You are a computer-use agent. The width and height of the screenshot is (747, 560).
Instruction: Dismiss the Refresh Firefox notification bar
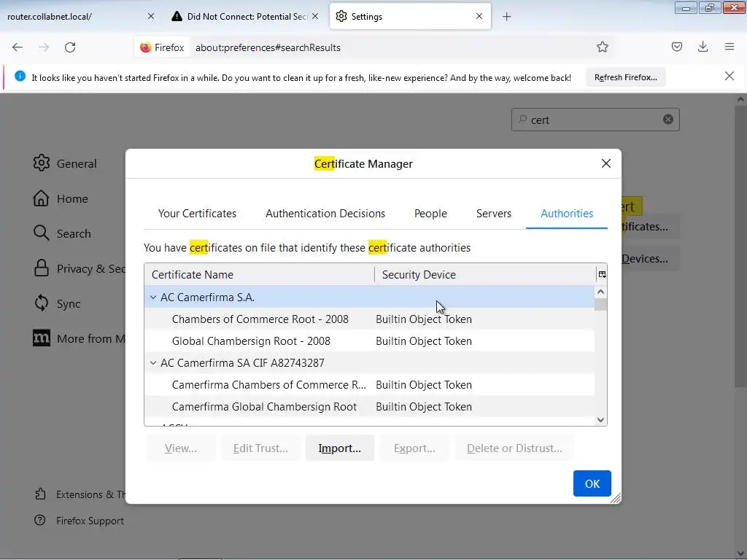click(x=729, y=76)
